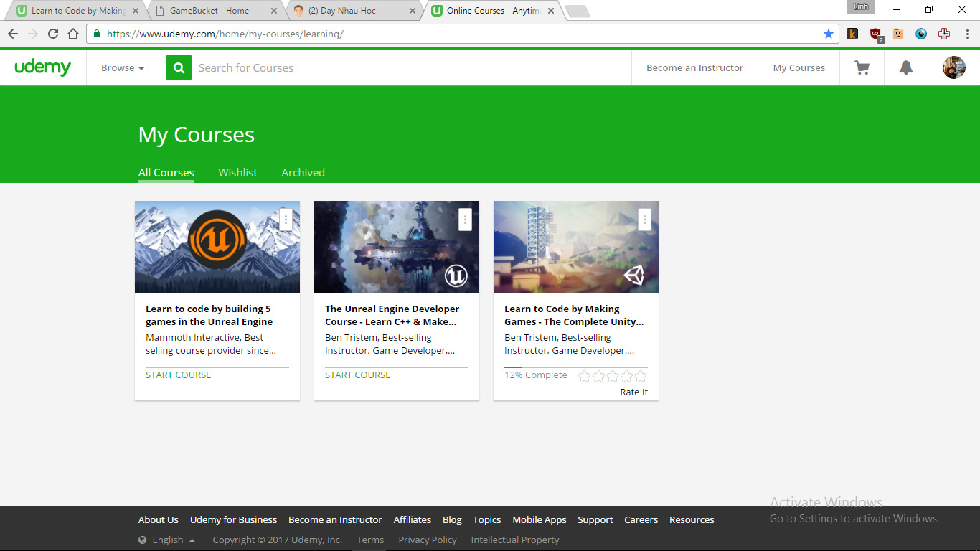Click Rate It on Unity course
980x551 pixels.
click(x=634, y=392)
